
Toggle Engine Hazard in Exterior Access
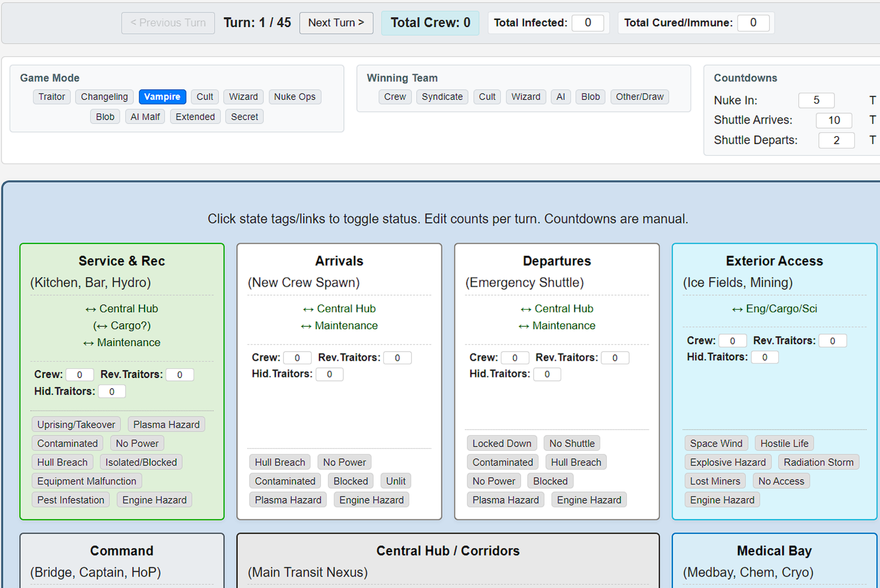pos(722,500)
